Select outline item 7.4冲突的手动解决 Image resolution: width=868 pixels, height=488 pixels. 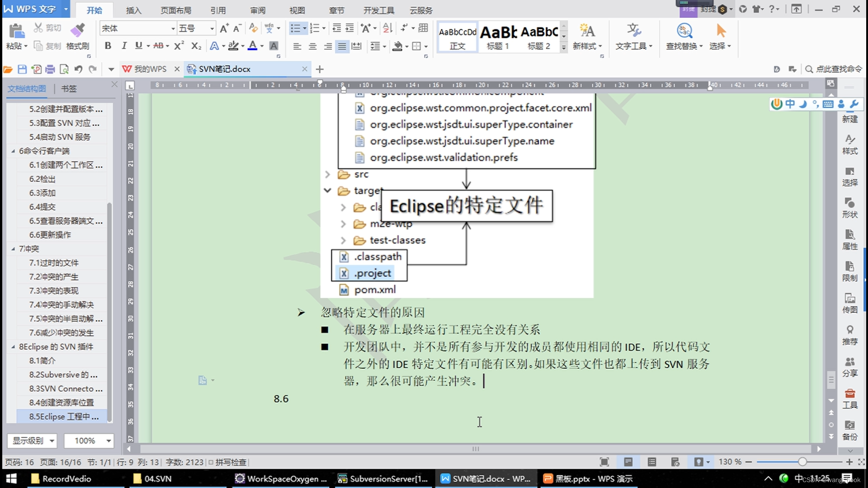click(61, 305)
